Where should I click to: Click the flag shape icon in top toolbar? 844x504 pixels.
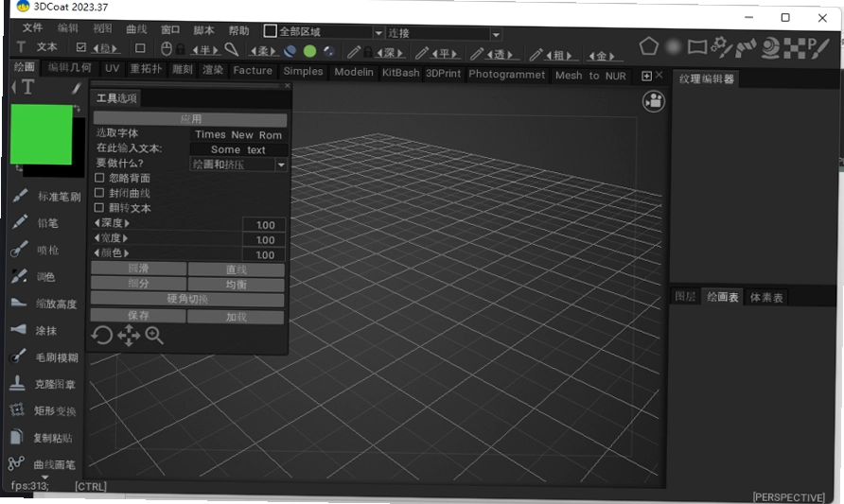pyautogui.click(x=697, y=47)
